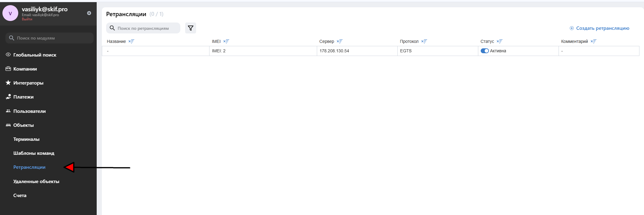Click the star icon beside Интеграторы

click(8, 83)
